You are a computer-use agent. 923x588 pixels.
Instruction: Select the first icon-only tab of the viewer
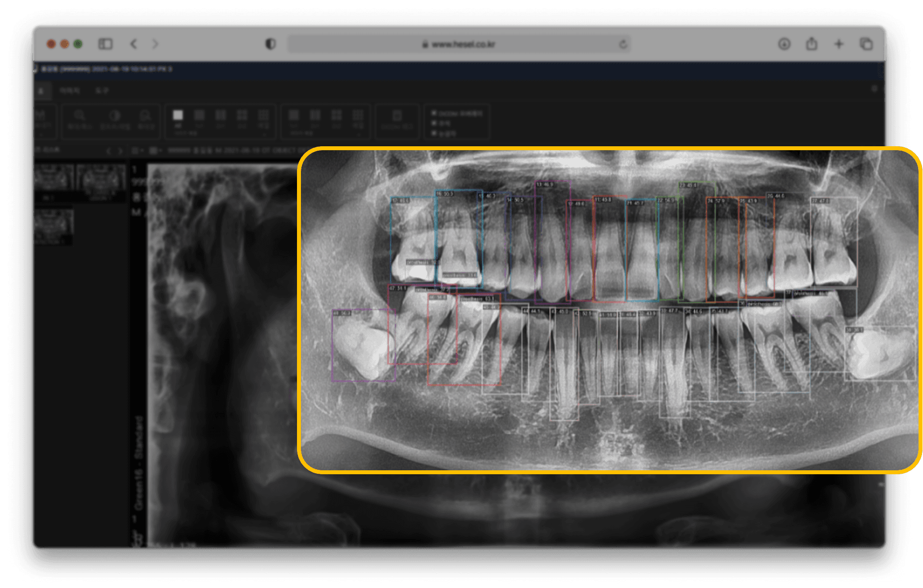(x=41, y=91)
